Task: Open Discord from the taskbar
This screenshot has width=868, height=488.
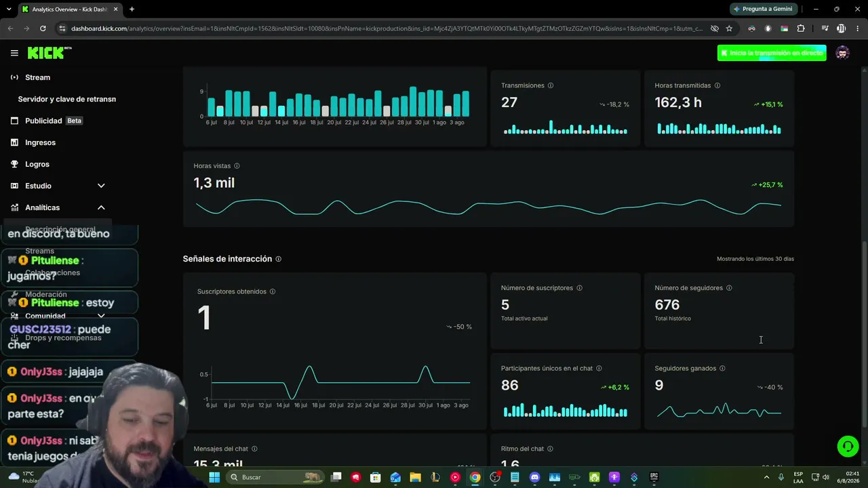Action: [x=534, y=477]
